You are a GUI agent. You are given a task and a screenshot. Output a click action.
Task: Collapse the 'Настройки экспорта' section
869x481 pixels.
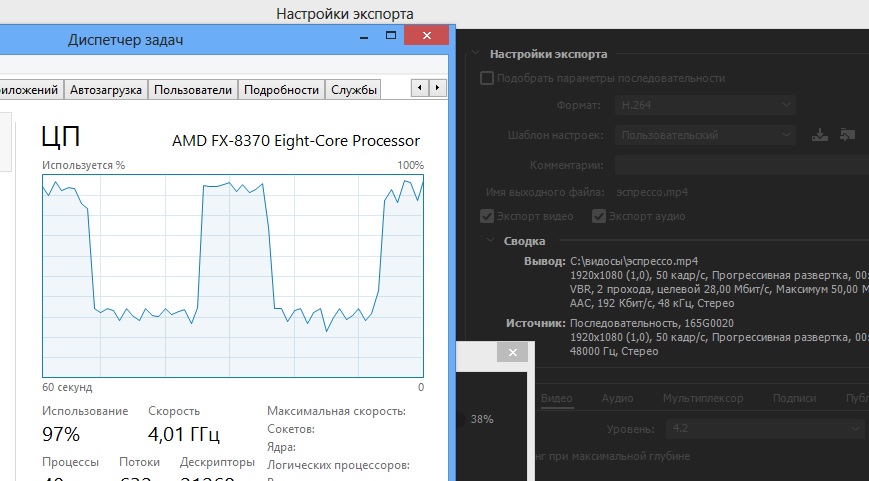(x=474, y=54)
